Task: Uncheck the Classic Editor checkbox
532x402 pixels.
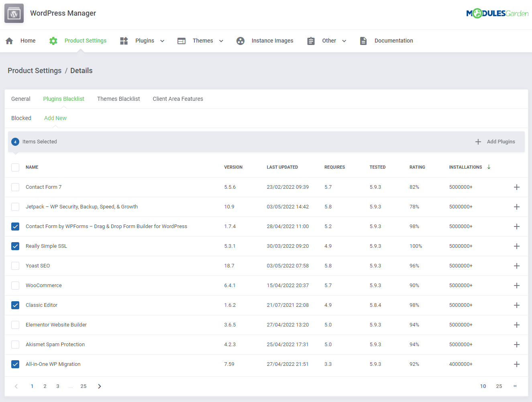Action: 15,305
